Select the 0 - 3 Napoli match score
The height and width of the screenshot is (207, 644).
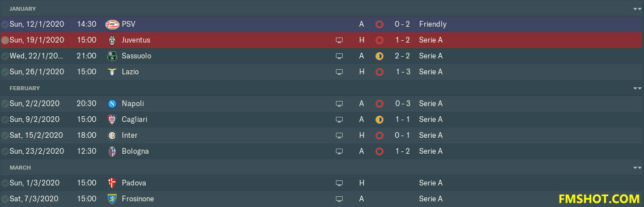coord(403,103)
